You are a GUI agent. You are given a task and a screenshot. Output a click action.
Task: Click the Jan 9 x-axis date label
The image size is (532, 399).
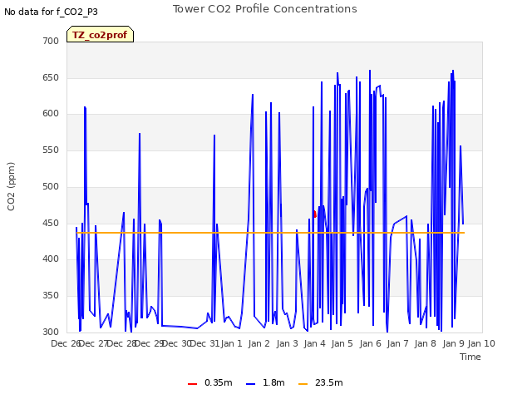[453, 343]
